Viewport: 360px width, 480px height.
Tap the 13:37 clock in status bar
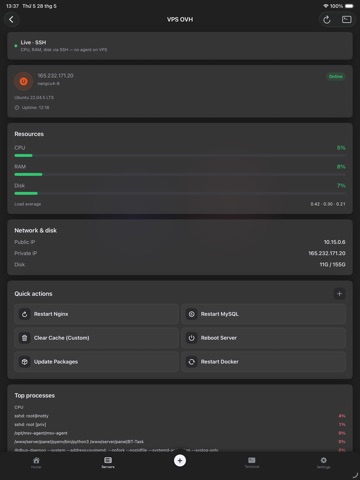pyautogui.click(x=12, y=6)
